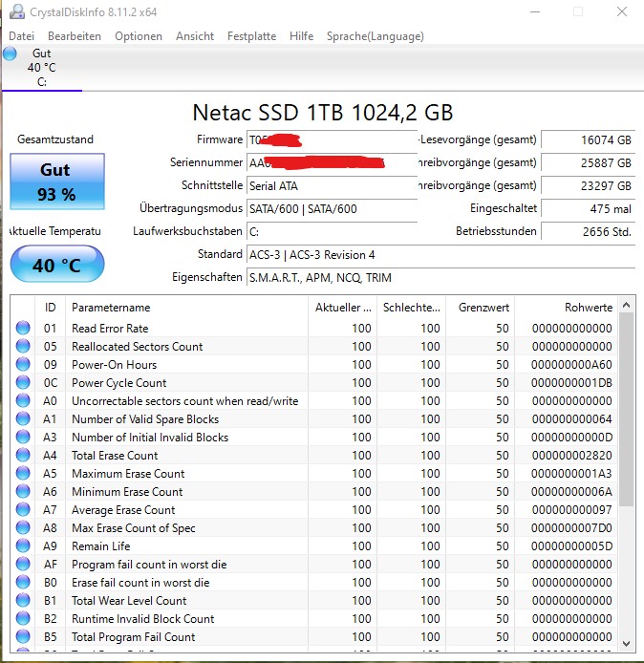
Task: Click the status orb for Read Error Rate
Action: (23, 328)
